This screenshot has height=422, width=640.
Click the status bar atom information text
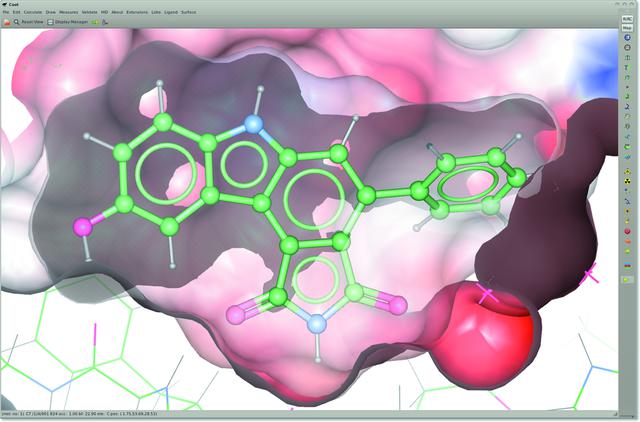[80, 414]
